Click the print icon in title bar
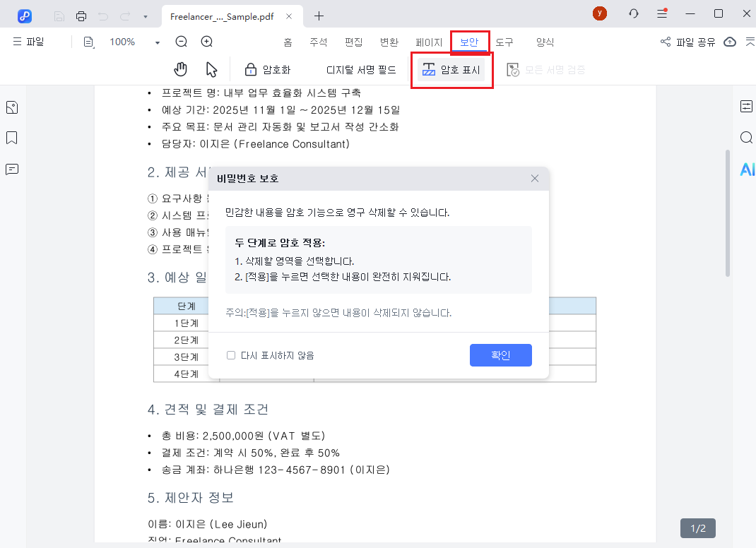This screenshot has height=548, width=756. click(x=81, y=16)
